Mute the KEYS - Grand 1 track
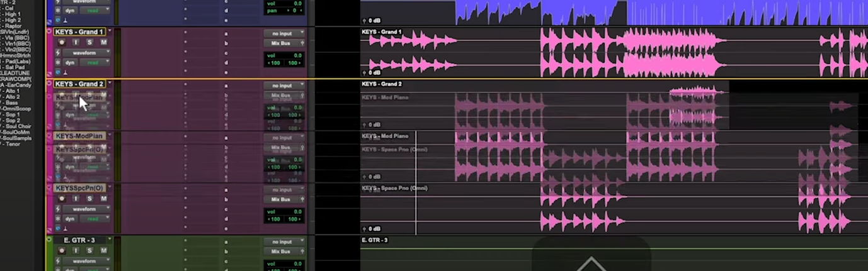Screen dimensions: 868x271 pyautogui.click(x=103, y=42)
